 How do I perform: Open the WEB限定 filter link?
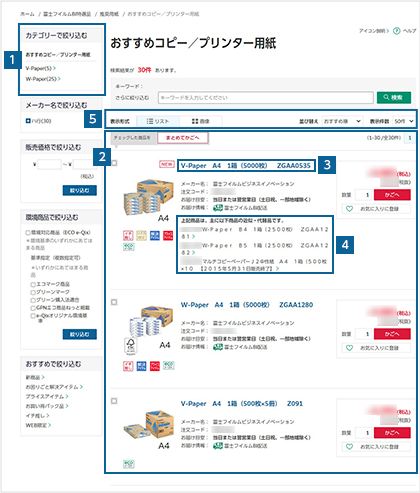(x=38, y=425)
